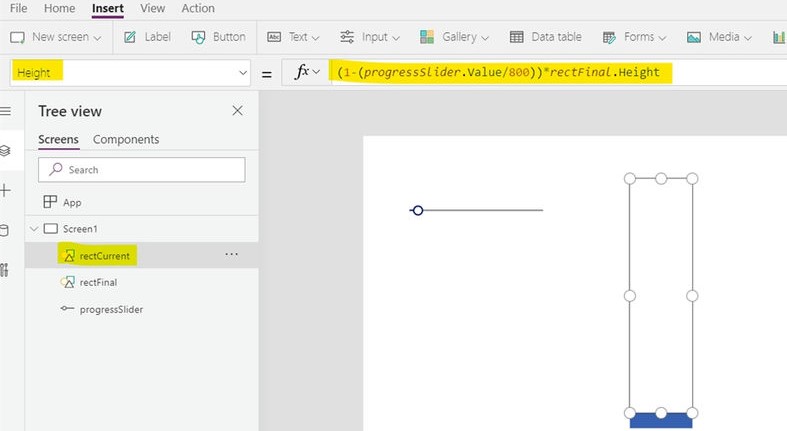
Task: Open the Data sources icon in sidebar
Action: pyautogui.click(x=5, y=230)
